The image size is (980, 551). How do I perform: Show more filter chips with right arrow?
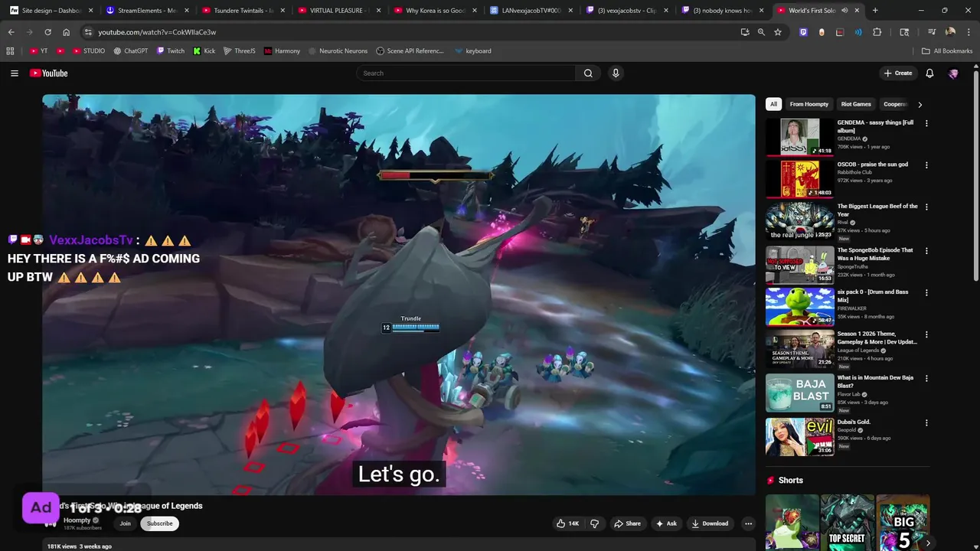coord(920,104)
